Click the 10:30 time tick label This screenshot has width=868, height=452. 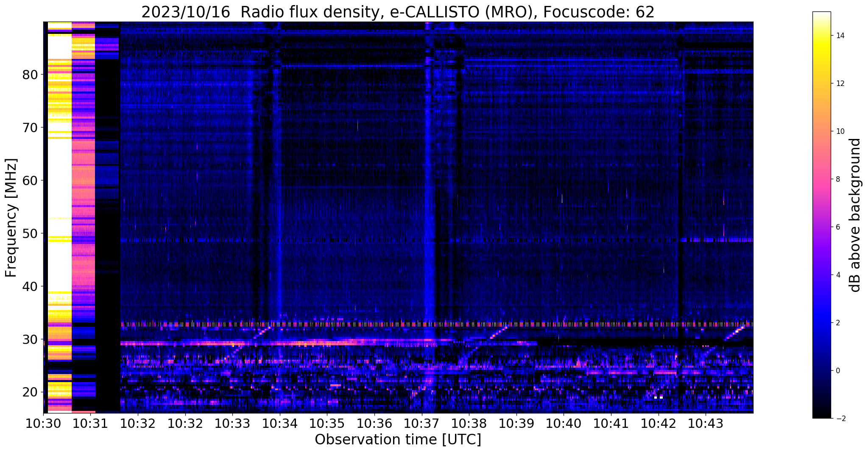pos(43,423)
